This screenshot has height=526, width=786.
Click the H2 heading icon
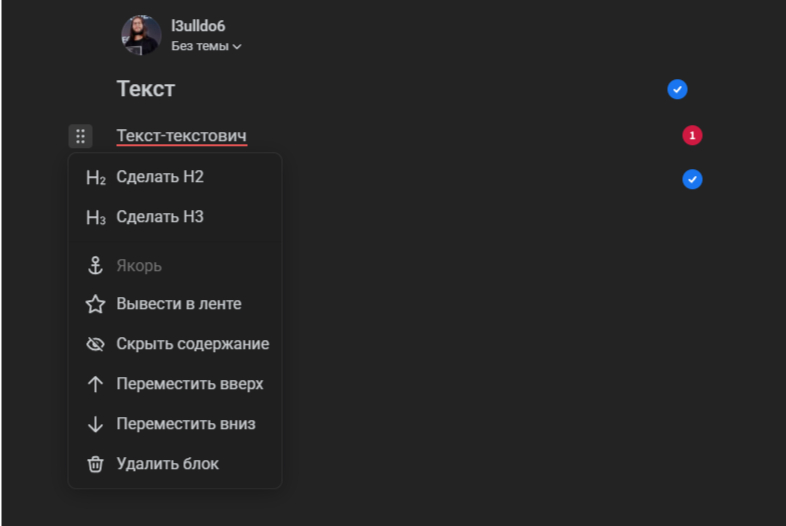pyautogui.click(x=95, y=178)
